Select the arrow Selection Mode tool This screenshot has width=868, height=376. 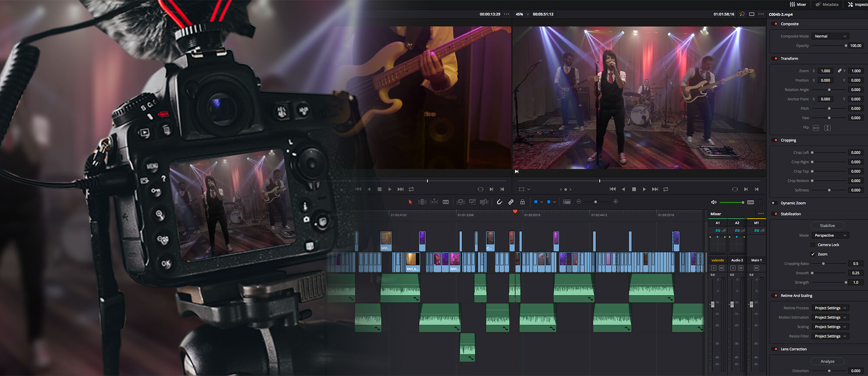410,202
